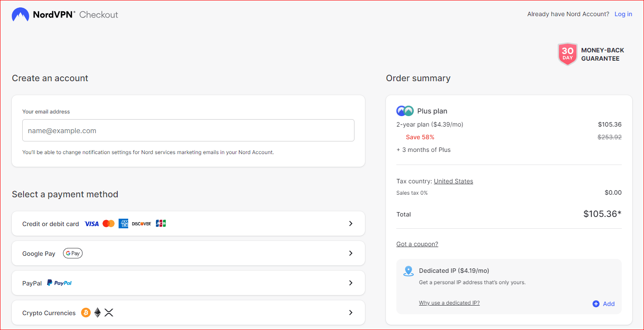Click the Create an account heading
Screen dimensions: 644x330
coord(50,78)
